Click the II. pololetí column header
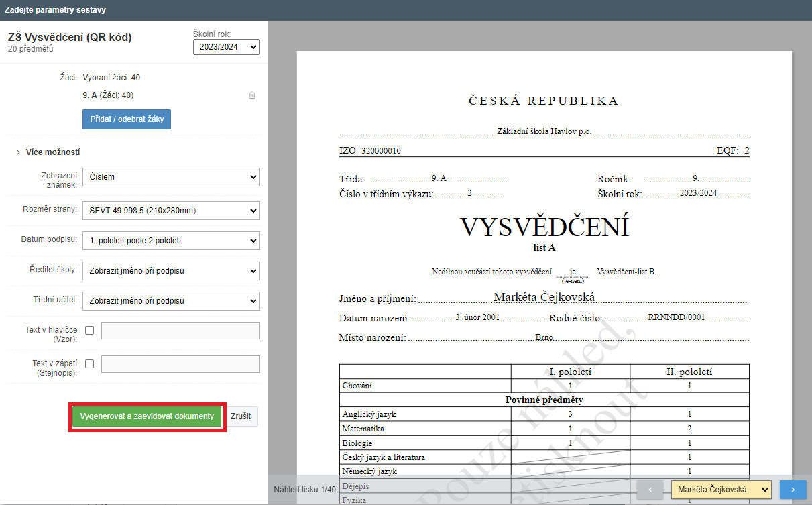 689,372
